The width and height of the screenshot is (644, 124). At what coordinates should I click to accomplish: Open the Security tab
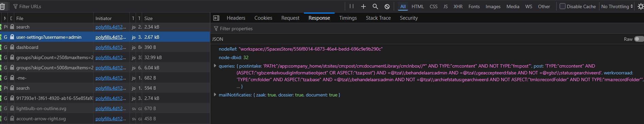[409, 18]
